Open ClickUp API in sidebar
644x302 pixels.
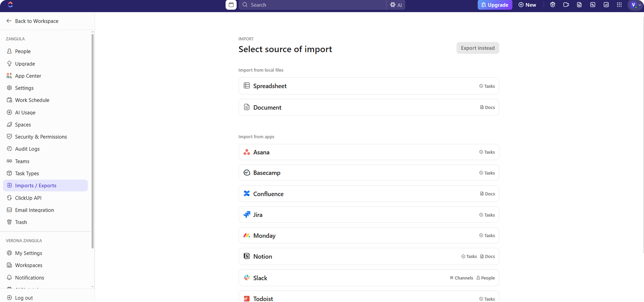(x=45, y=198)
